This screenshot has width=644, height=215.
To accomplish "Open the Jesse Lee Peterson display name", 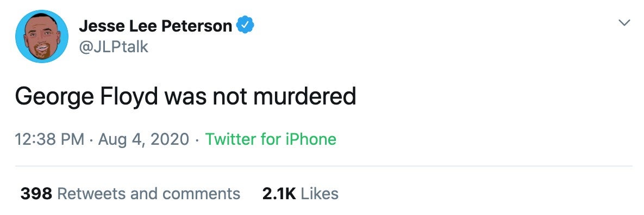I will [x=155, y=26].
